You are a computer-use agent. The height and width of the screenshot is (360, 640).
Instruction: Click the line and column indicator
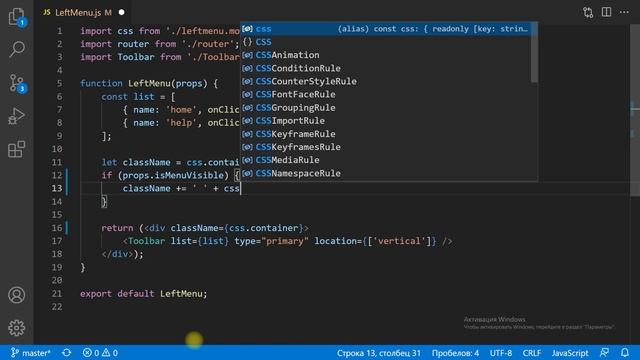(x=378, y=353)
